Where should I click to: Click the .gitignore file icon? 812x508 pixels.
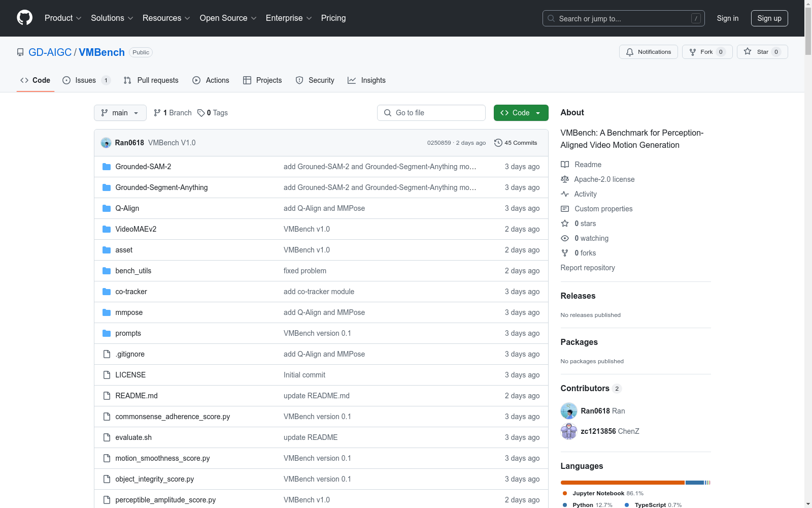pyautogui.click(x=107, y=354)
